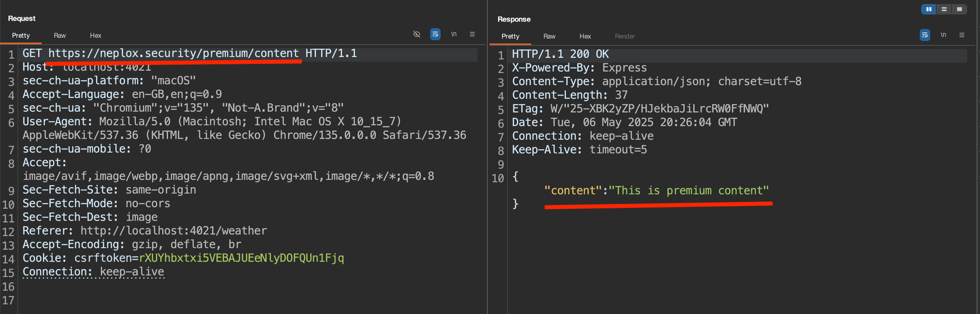Click the "content" JSON key
This screenshot has height=314, width=980.
tap(573, 190)
